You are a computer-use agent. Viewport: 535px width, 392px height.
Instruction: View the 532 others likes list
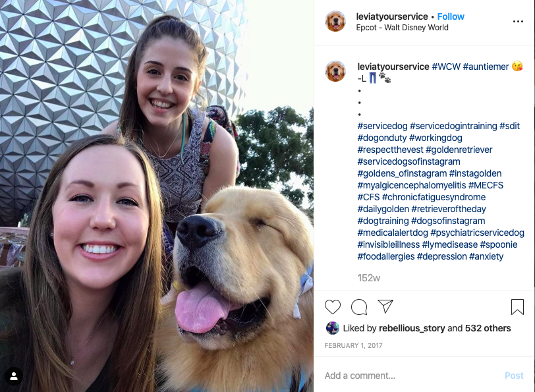[488, 328]
